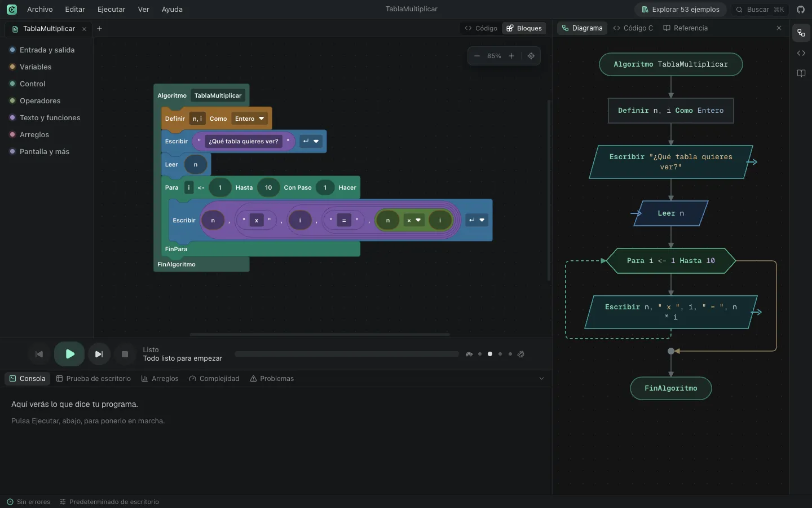The height and width of the screenshot is (508, 812).
Task: Close the right-hand Diagrama panel
Action: [779, 28]
